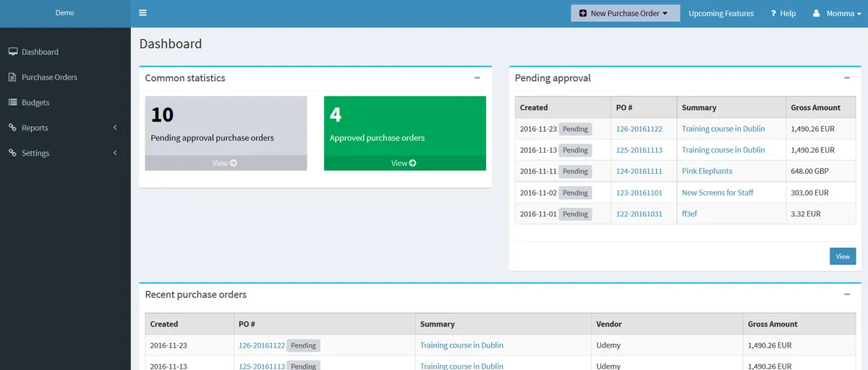Viewport: 868px width, 370px height.
Task: Collapse the Common statistics panel
Action: pyautogui.click(x=477, y=77)
